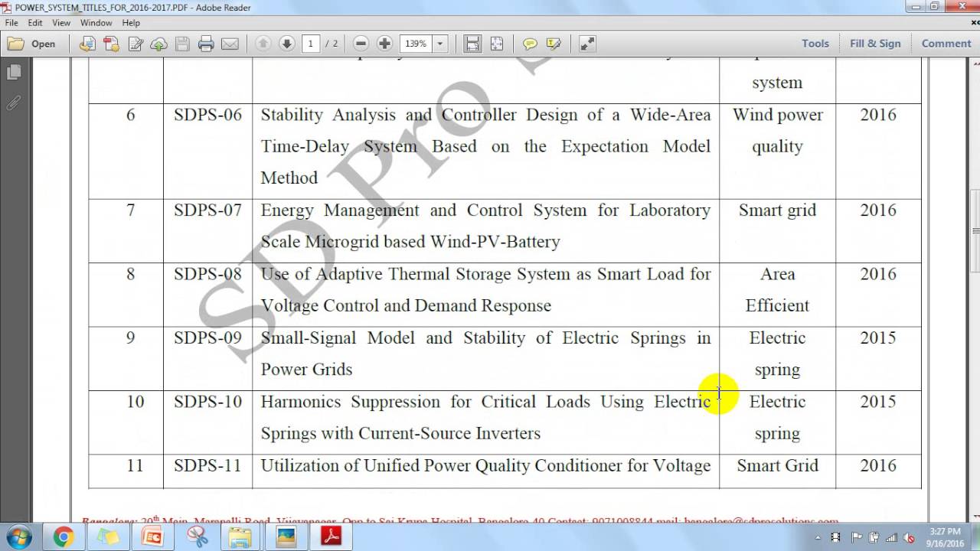Click 'Harmonics Suppression for Critical Loads' title
This screenshot has width=980, height=551.
click(425, 403)
